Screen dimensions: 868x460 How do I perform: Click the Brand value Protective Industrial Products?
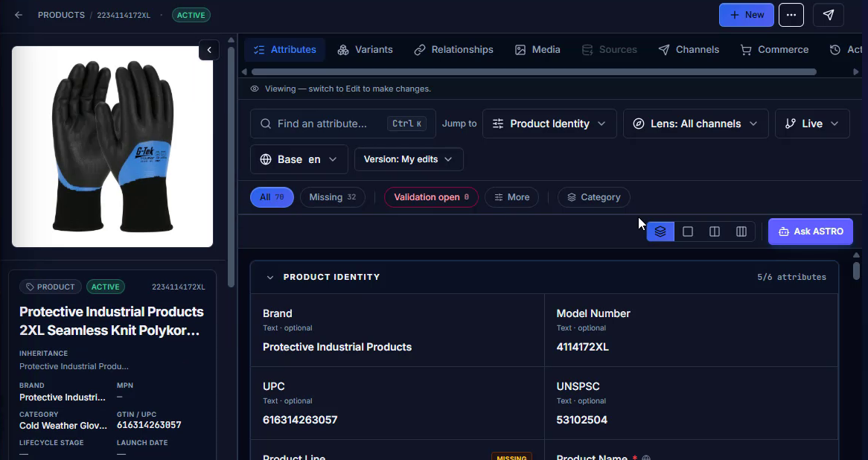pos(337,347)
